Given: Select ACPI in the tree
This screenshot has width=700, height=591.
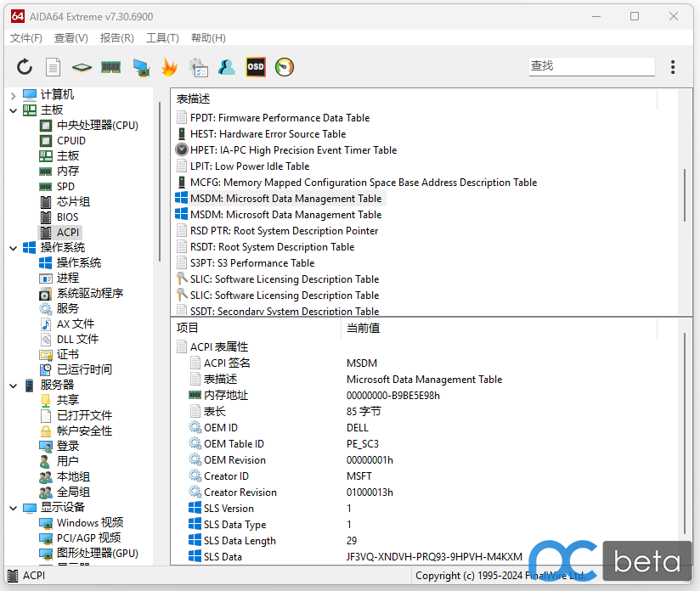Looking at the screenshot, I should [59, 232].
